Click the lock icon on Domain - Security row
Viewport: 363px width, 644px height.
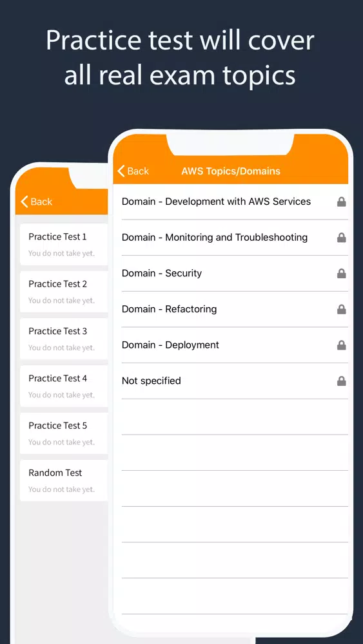click(x=341, y=274)
